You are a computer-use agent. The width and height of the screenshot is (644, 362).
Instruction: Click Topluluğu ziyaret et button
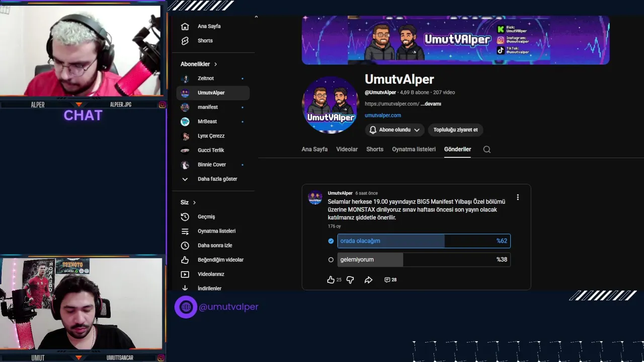[x=455, y=130]
